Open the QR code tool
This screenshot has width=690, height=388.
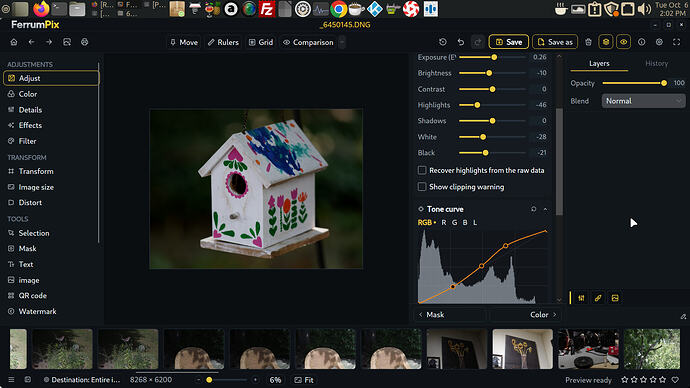[51, 296]
